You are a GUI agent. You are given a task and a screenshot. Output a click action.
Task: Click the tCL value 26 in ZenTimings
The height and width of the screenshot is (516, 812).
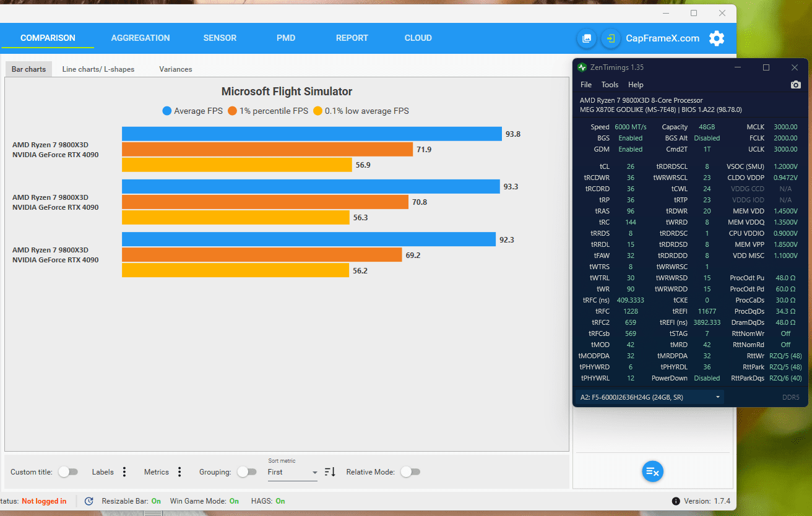(x=630, y=166)
